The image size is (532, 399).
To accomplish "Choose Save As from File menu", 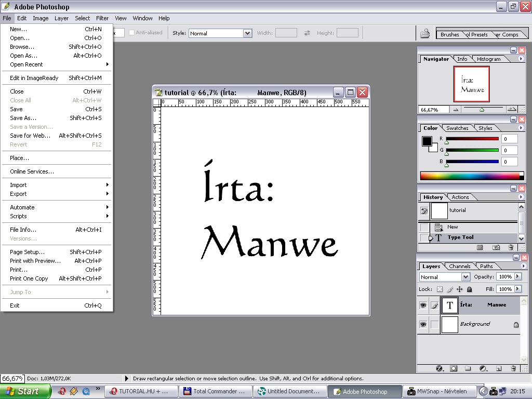I will [23, 118].
